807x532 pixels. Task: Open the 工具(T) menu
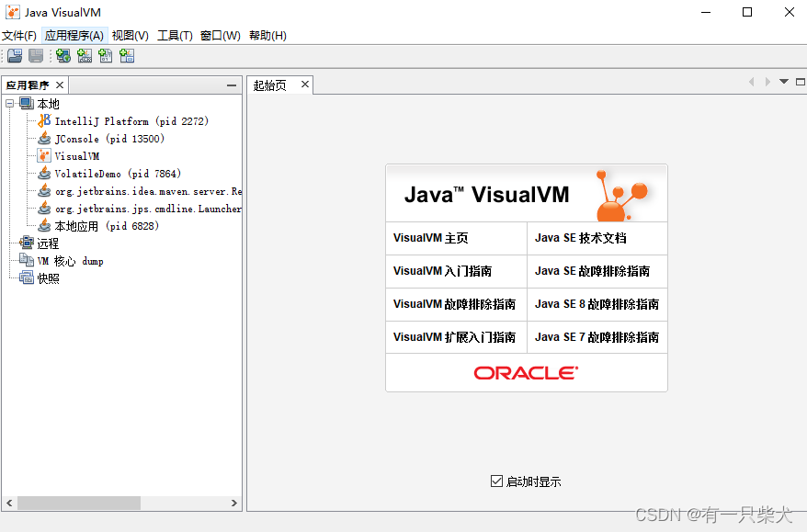click(175, 36)
